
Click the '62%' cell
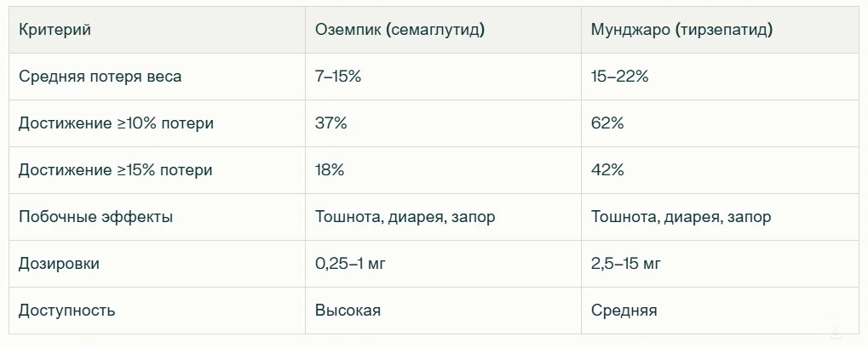[x=607, y=123]
